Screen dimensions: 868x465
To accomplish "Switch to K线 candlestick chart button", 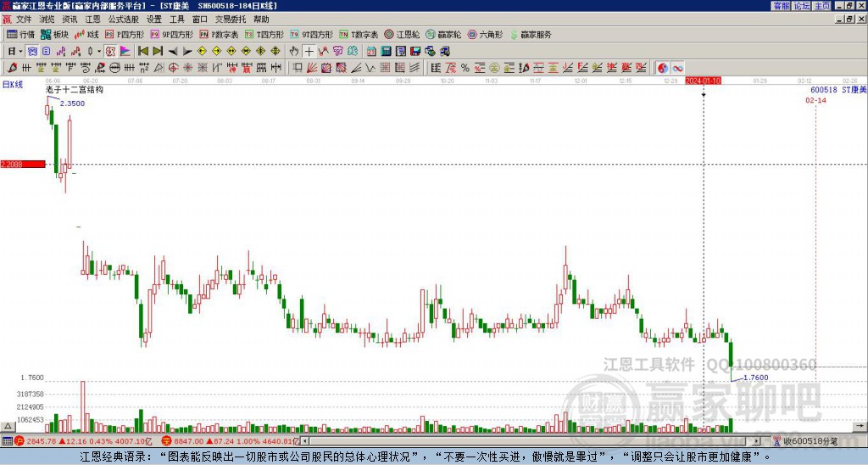I will (x=86, y=34).
